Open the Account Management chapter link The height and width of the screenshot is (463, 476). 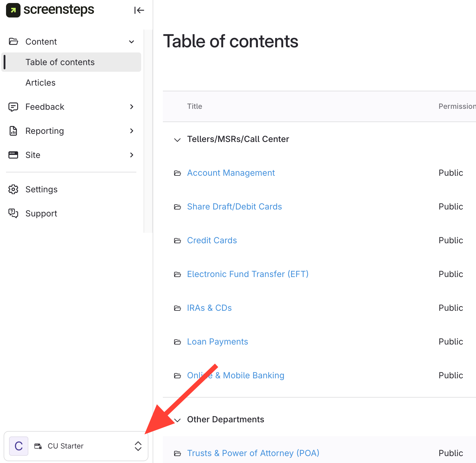click(231, 173)
